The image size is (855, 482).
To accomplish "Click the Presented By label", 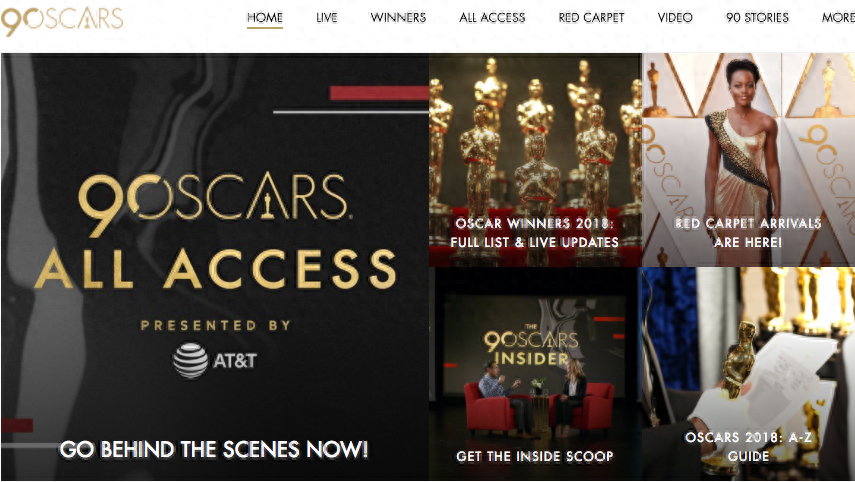I will [216, 326].
